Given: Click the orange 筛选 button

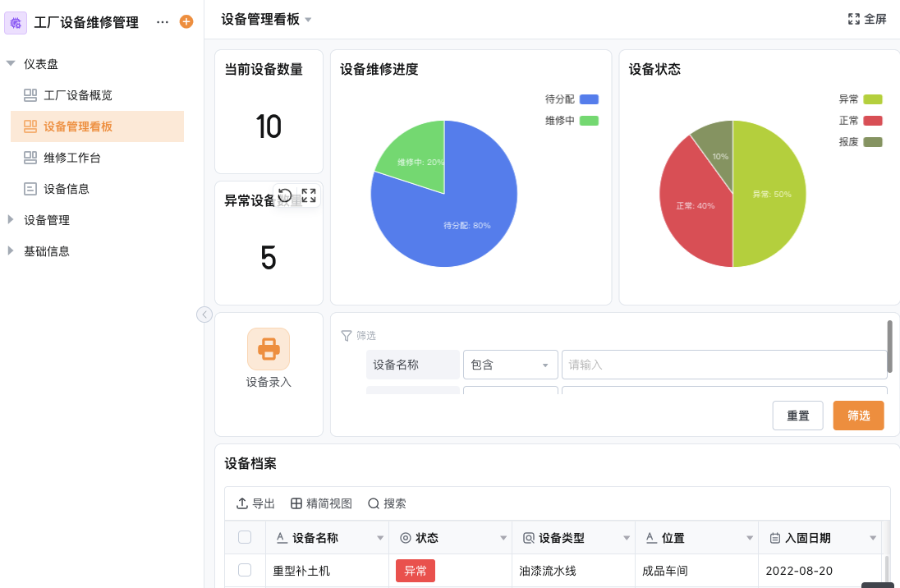Looking at the screenshot, I should point(858,416).
